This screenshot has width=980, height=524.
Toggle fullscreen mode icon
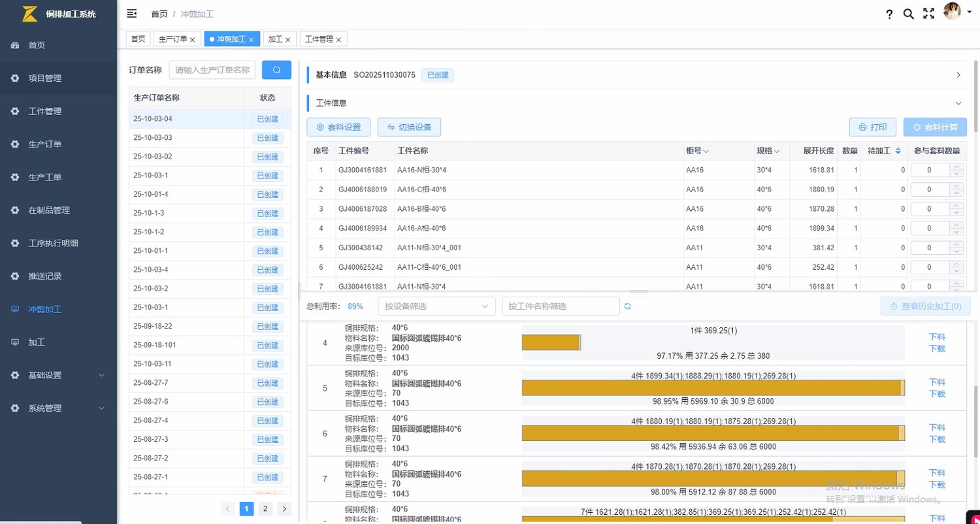928,14
